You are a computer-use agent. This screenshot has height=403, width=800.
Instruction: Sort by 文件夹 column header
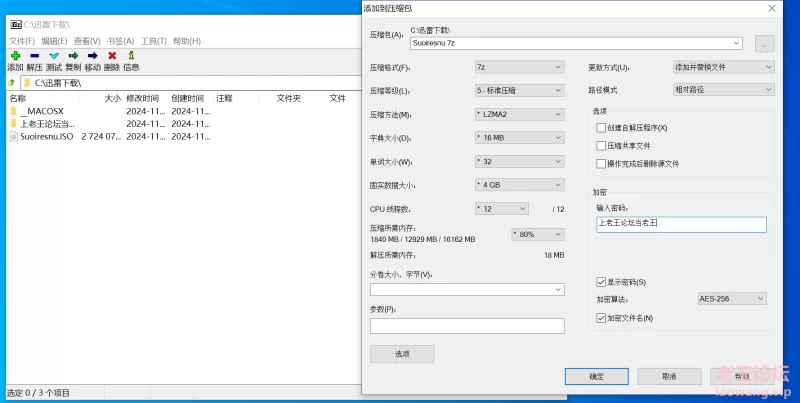click(x=288, y=98)
